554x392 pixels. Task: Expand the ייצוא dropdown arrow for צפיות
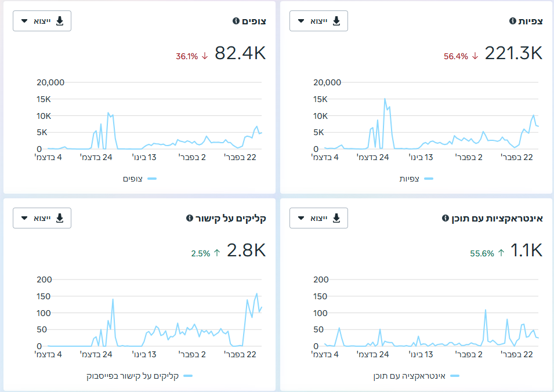301,21
